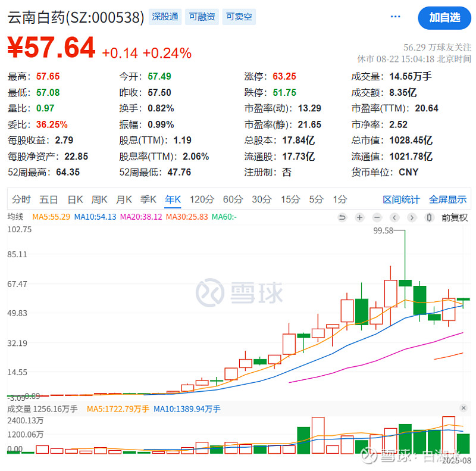Click the 货币单位 value CNY
476x471 pixels.
click(409, 173)
